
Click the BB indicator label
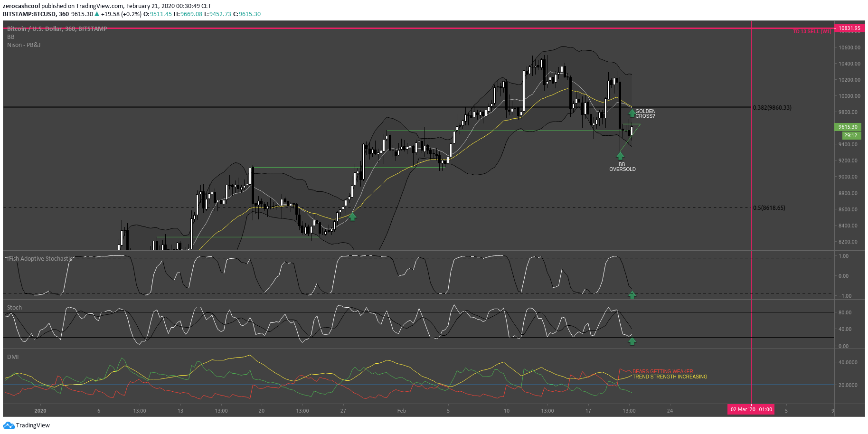point(11,37)
